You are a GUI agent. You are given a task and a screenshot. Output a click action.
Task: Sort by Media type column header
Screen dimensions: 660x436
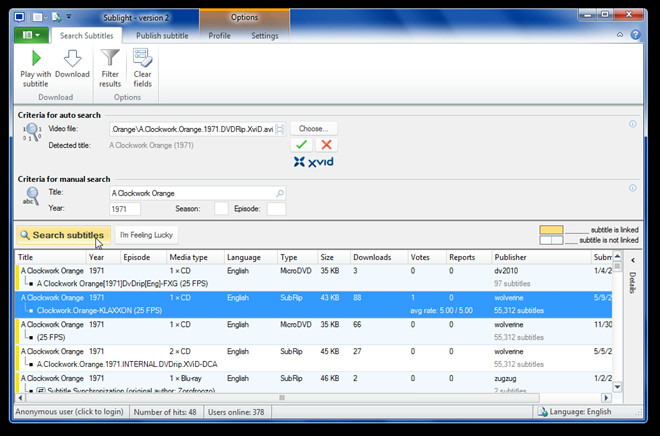coord(195,257)
